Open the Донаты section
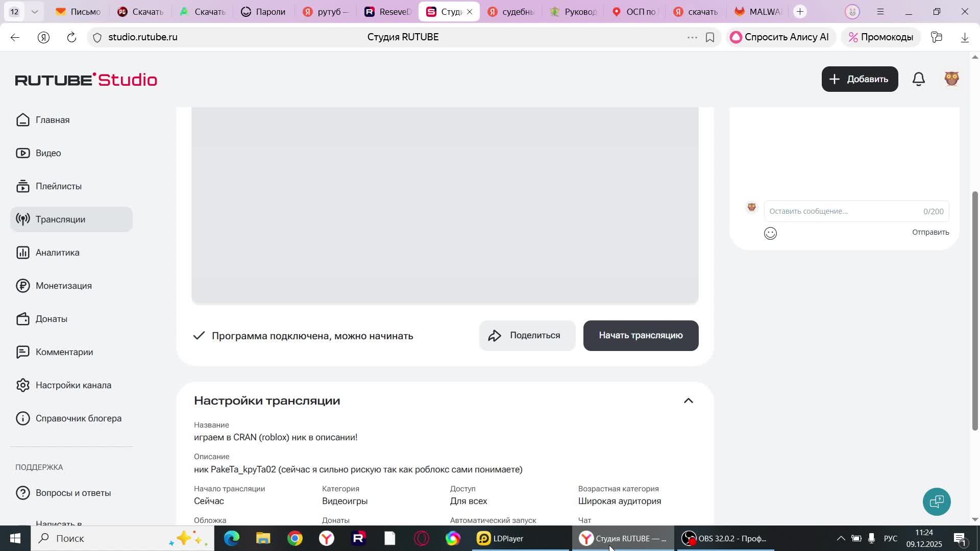Screen dimensions: 980x551 51,318
